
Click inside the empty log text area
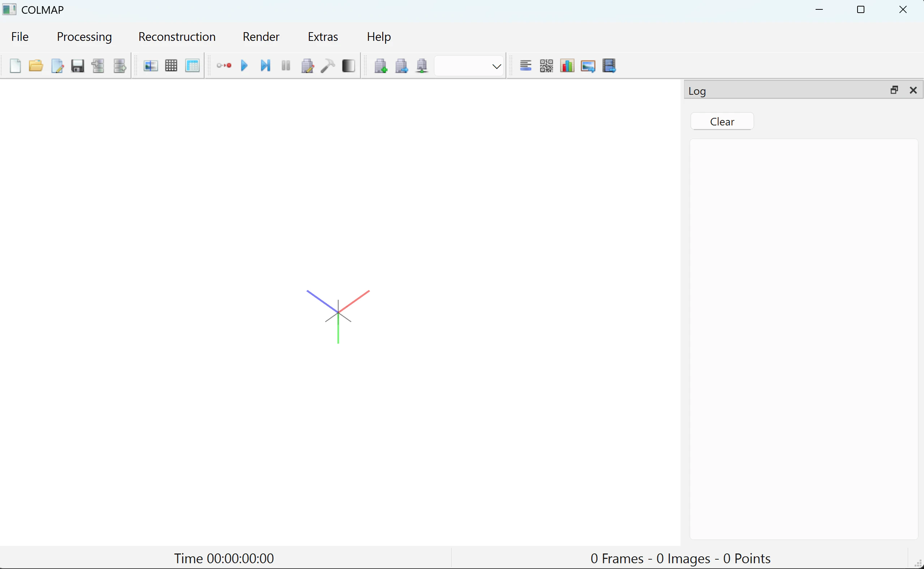point(804,339)
